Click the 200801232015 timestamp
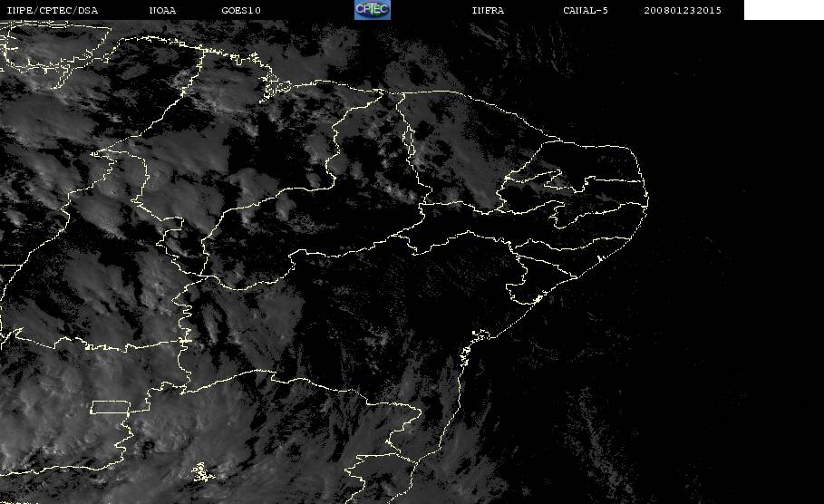Screen dimensions: 824x504 (x=683, y=10)
